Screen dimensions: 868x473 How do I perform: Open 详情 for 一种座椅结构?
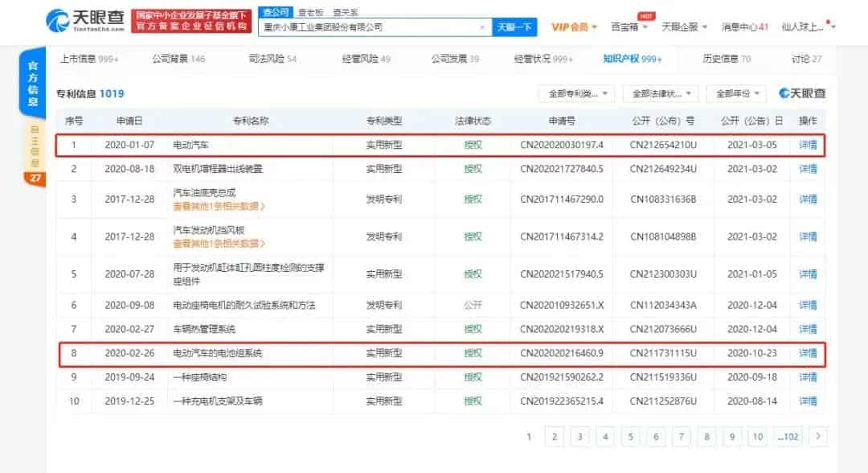(808, 377)
